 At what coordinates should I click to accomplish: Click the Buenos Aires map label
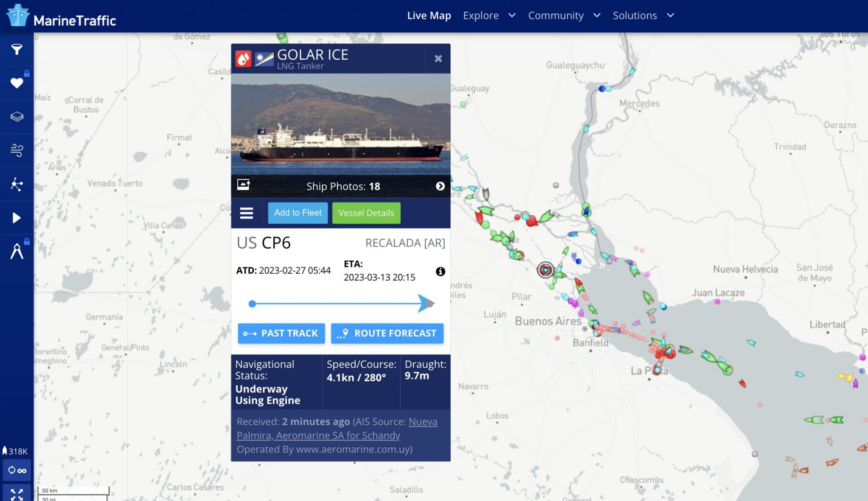pos(548,321)
